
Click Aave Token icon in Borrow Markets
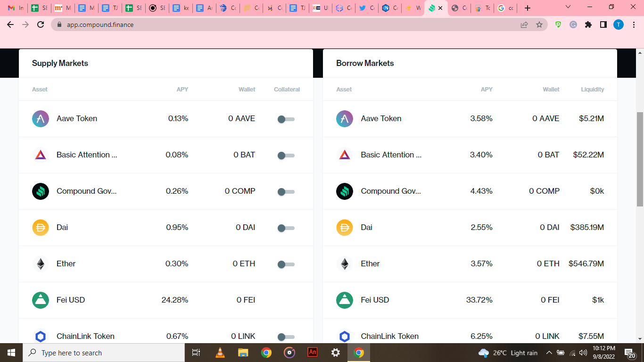[x=345, y=119]
